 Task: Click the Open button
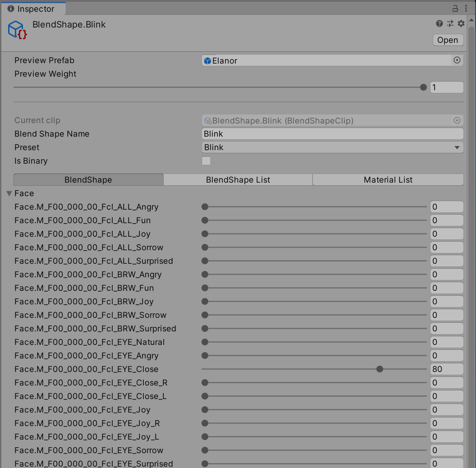coord(448,40)
